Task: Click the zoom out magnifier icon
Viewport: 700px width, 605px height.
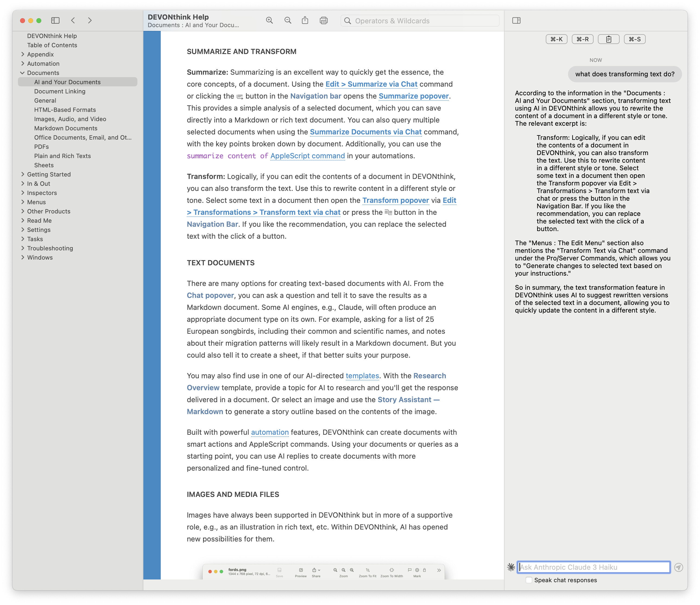Action: (x=288, y=21)
